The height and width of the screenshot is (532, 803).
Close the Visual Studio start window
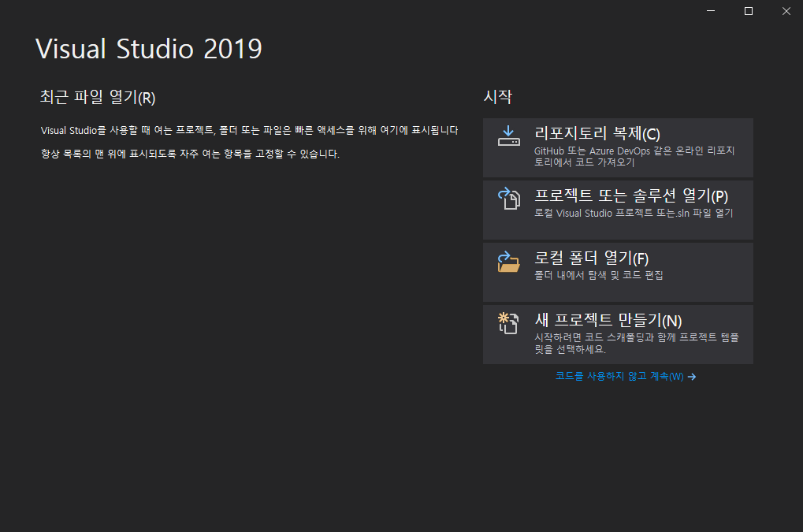click(x=786, y=11)
